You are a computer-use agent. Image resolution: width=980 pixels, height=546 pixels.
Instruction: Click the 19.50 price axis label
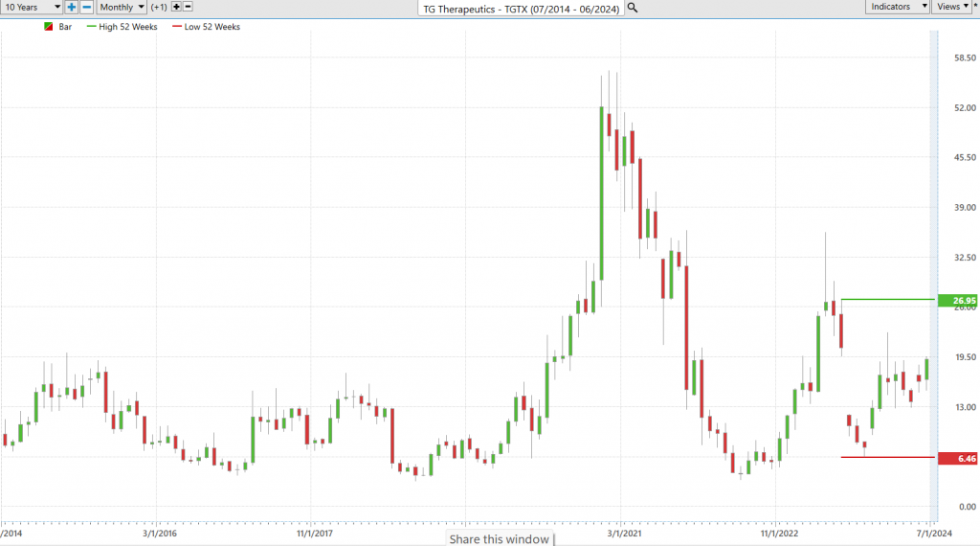pos(965,357)
